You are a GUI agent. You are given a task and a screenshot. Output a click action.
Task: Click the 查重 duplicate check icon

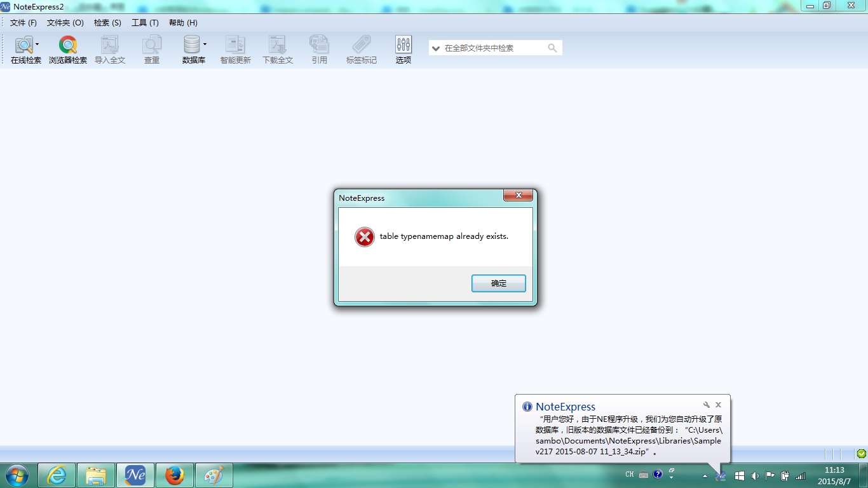(x=152, y=45)
